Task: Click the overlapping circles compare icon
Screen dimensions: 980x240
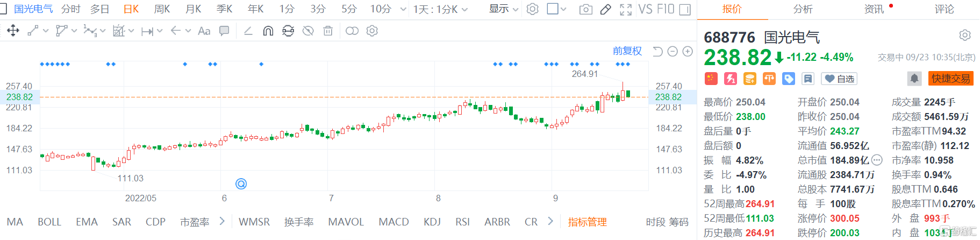Action: click(352, 31)
